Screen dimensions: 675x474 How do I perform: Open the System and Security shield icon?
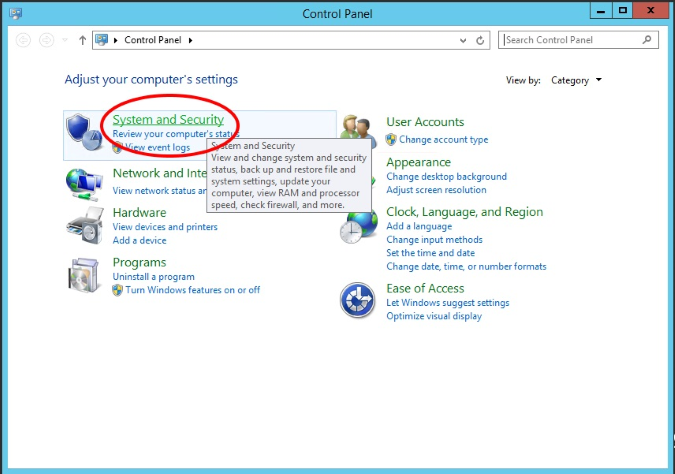pyautogui.click(x=84, y=132)
